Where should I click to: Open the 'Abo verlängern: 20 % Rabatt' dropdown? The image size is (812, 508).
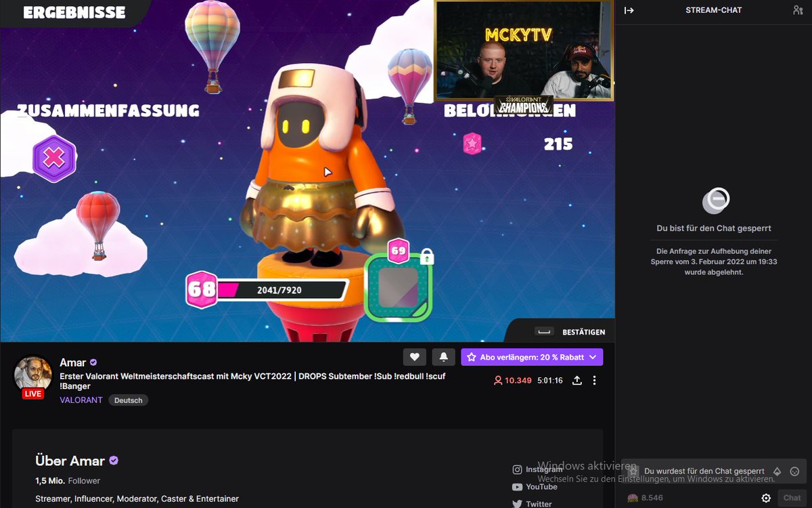(532, 357)
